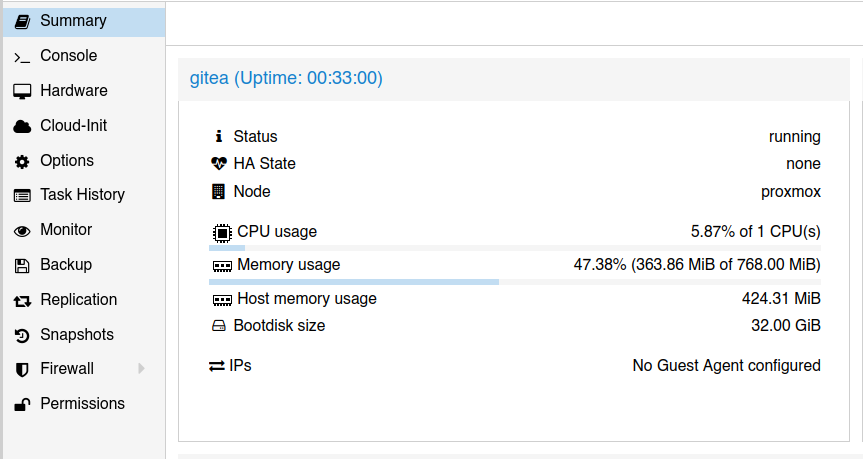
Task: Open the Task History tab
Action: (x=82, y=195)
